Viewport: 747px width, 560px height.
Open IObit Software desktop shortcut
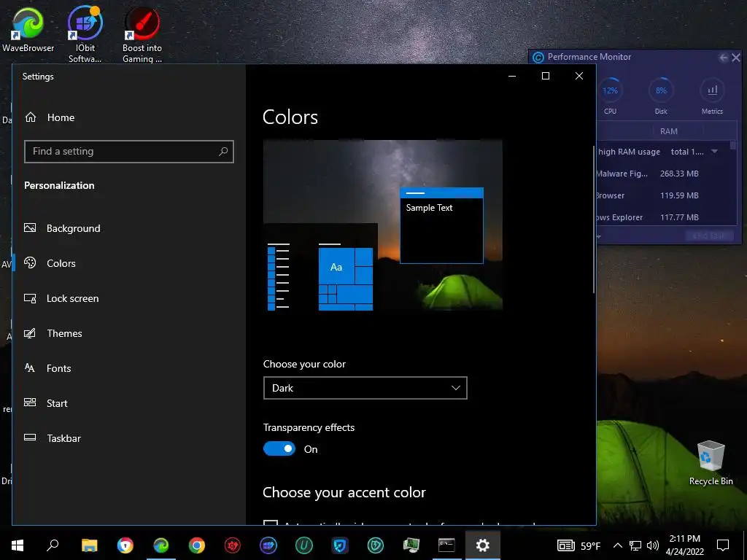tap(85, 34)
